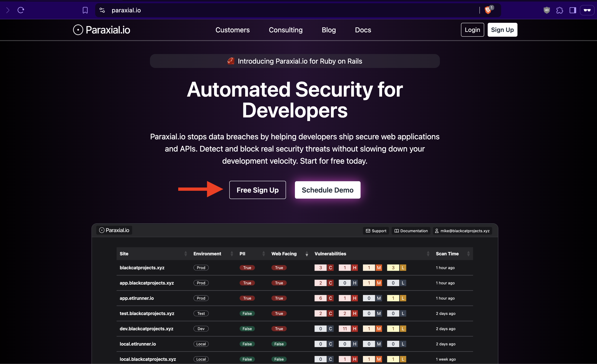This screenshot has height=364, width=597.
Task: Click the Support envelope icon
Action: 368,231
